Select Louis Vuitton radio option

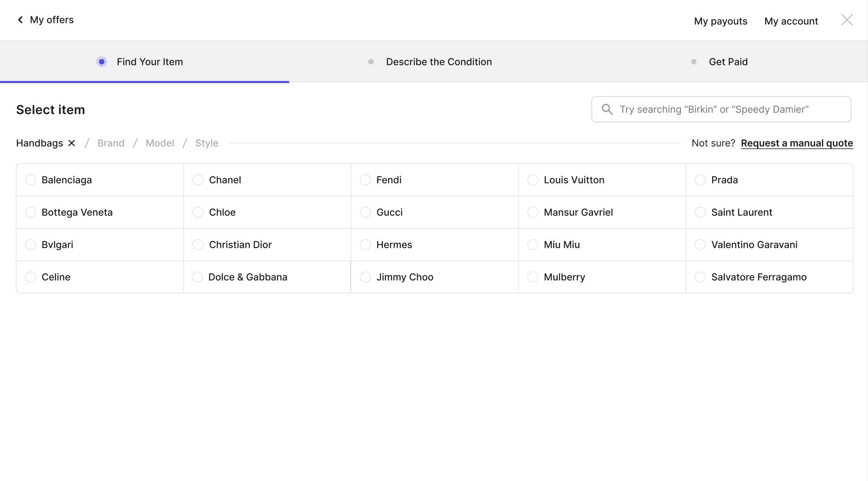533,180
